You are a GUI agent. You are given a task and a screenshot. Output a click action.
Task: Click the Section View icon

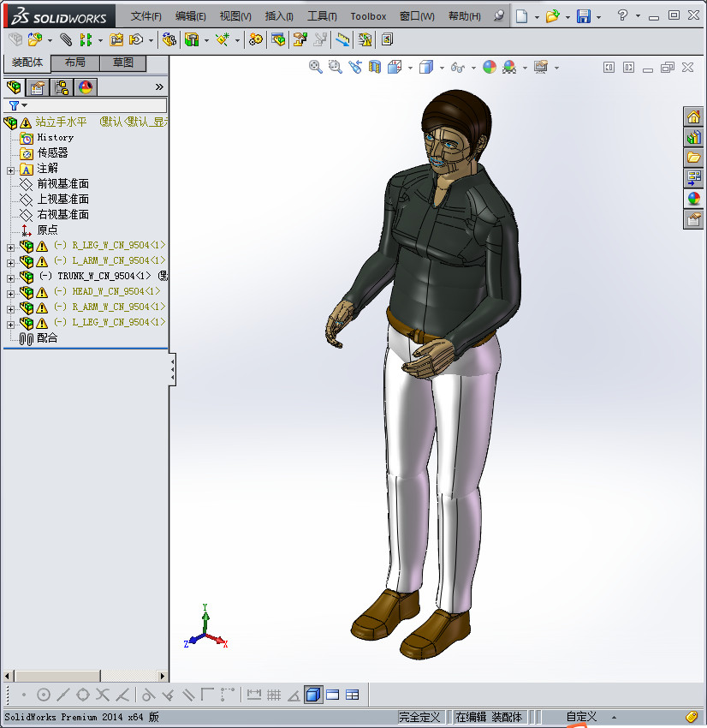(x=375, y=68)
